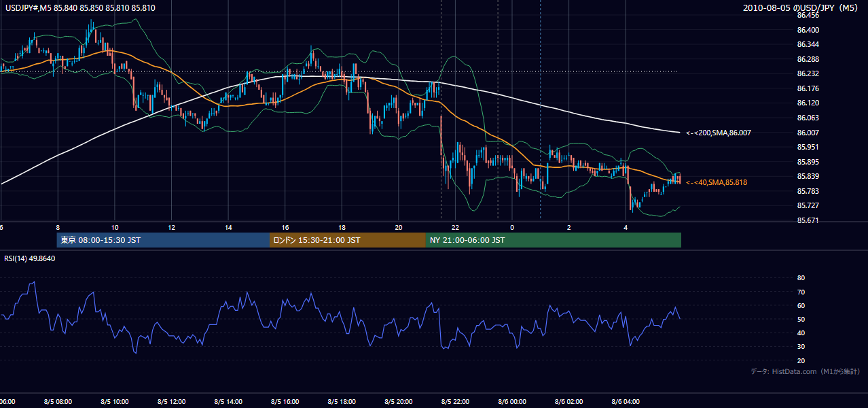Click hour marker 18 below the price chart
868x408 pixels.
(x=342, y=227)
